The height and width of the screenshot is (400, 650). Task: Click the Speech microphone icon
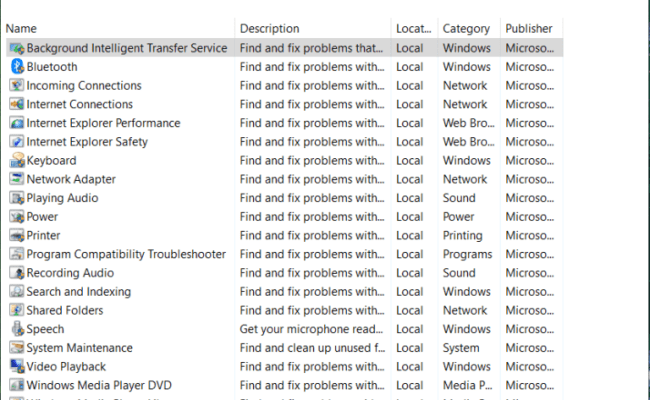tap(17, 329)
